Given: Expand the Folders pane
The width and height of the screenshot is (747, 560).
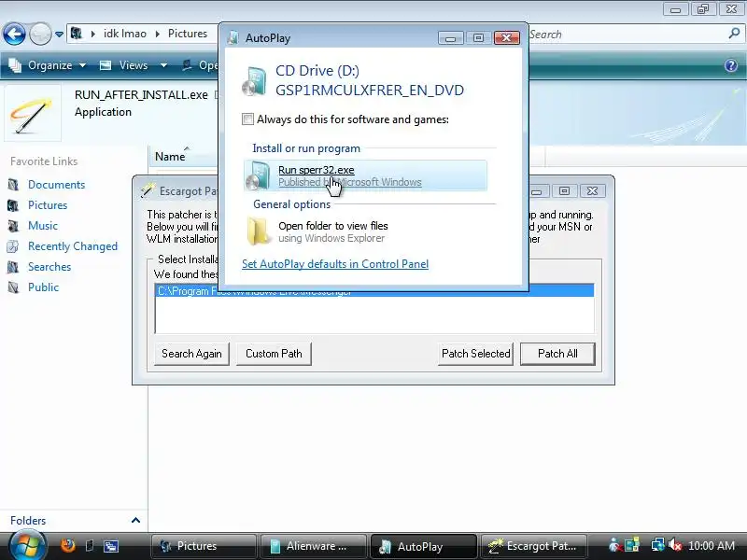Looking at the screenshot, I should (x=135, y=520).
